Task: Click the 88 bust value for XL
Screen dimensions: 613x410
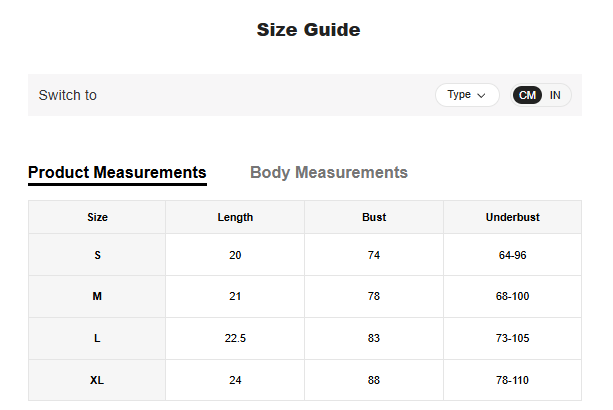Action: point(374,380)
